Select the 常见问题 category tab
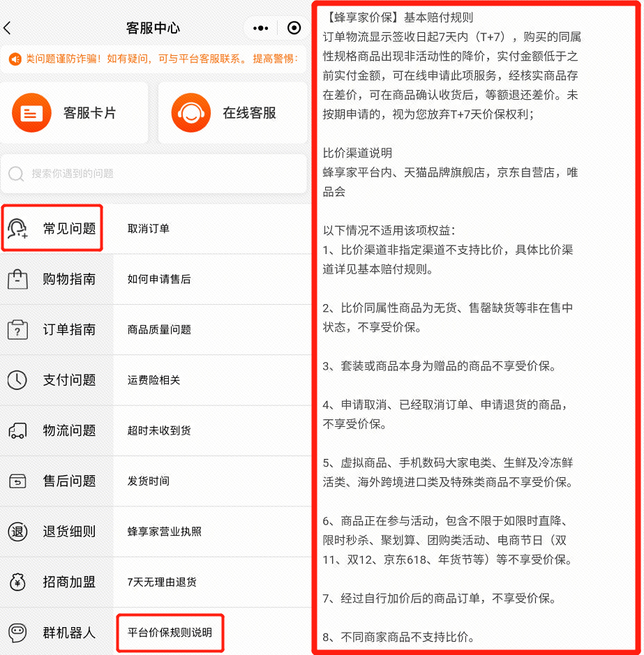This screenshot has height=655, width=644. pos(68,229)
